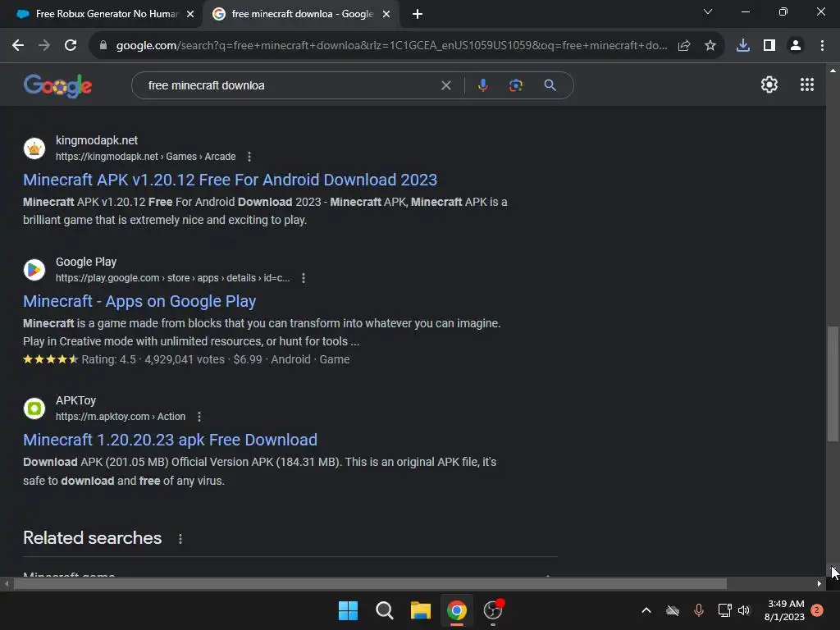Viewport: 840px width, 630px height.
Task: Open Related searches options menu
Action: coord(180,539)
